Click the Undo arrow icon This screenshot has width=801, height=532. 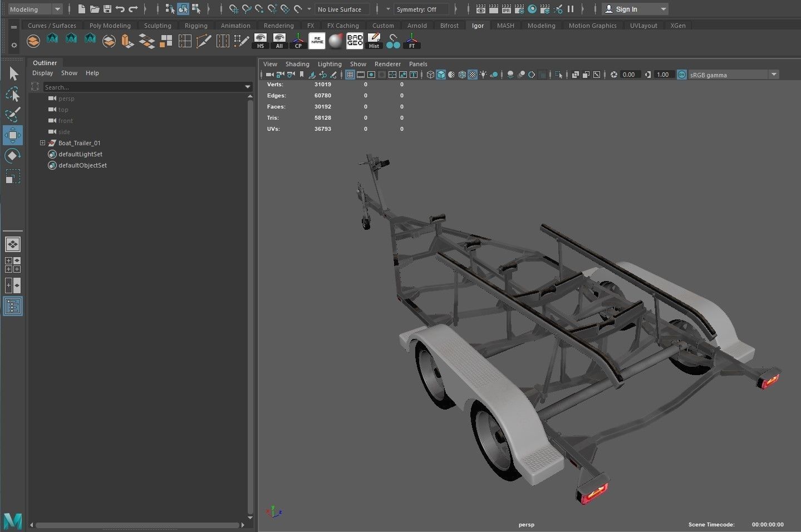(x=120, y=9)
